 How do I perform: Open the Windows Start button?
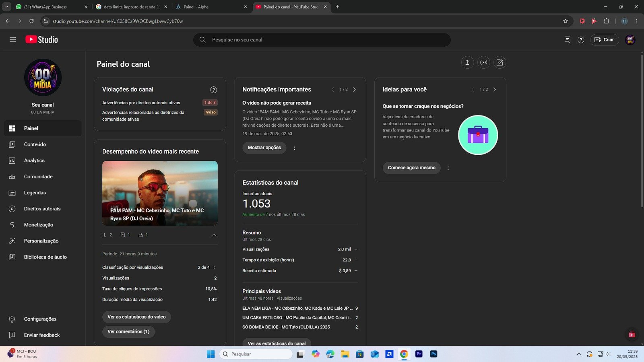coord(211,354)
